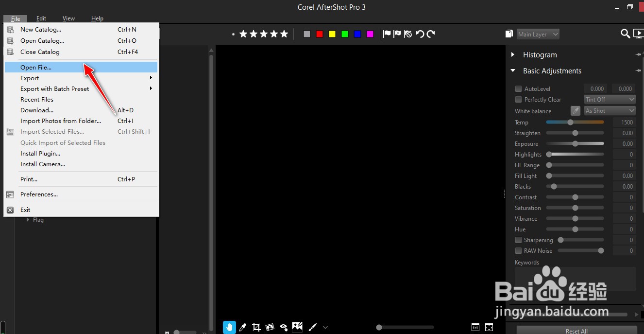The width and height of the screenshot is (644, 334).
Task: Open the Help menu
Action: [97, 18]
